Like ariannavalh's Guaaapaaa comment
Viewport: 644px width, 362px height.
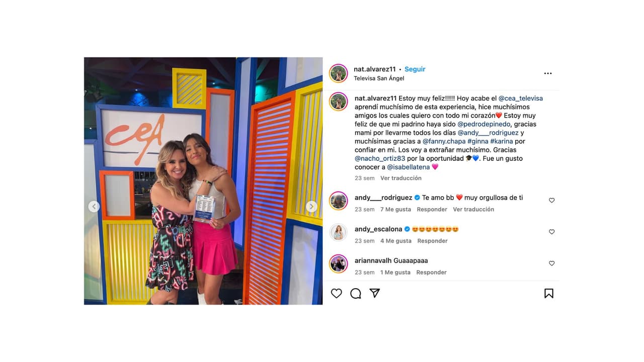pyautogui.click(x=551, y=263)
